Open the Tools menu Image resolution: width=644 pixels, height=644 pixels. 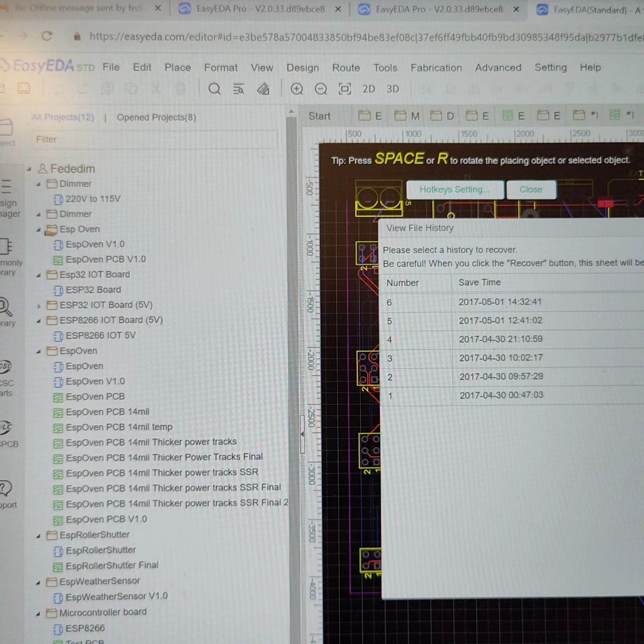(x=385, y=68)
